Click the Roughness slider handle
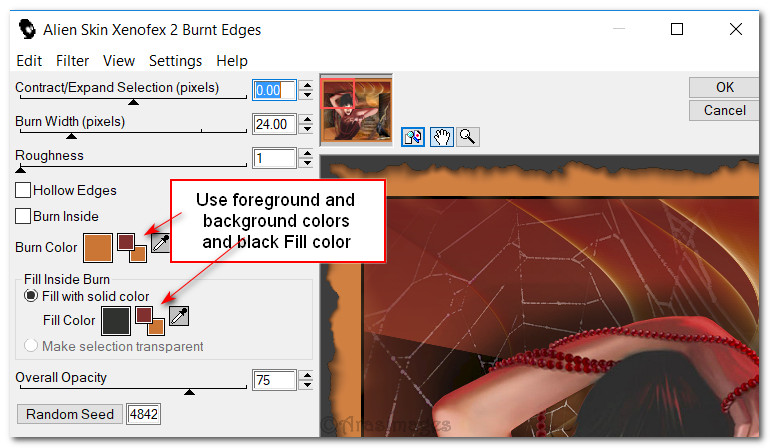The image size is (770, 448). (20, 170)
